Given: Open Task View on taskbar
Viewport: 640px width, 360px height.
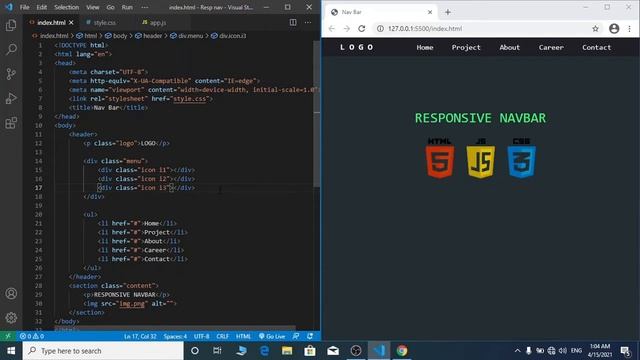Looking at the screenshot, I should pos(217,351).
